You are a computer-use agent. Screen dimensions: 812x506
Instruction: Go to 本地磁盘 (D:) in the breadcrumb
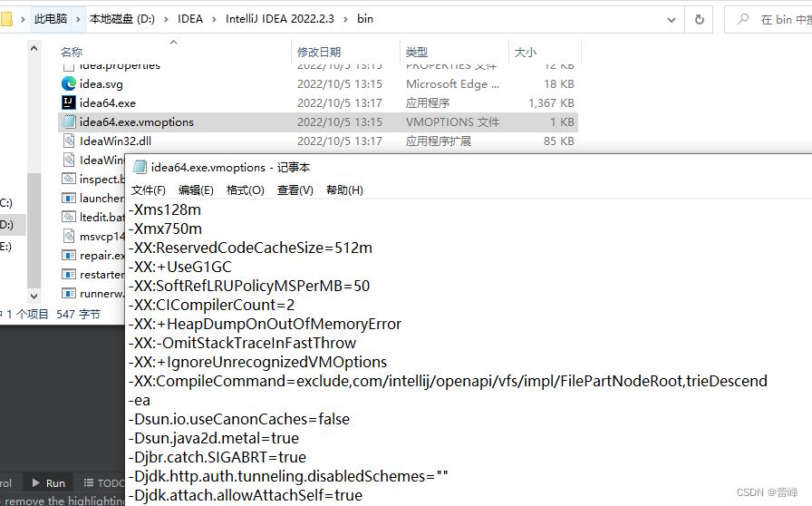pos(121,19)
